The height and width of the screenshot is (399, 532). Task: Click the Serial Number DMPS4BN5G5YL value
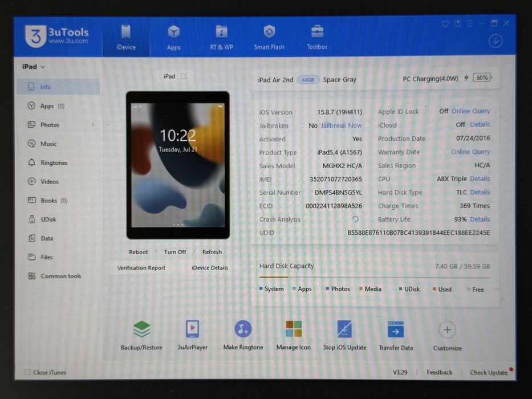(x=338, y=193)
